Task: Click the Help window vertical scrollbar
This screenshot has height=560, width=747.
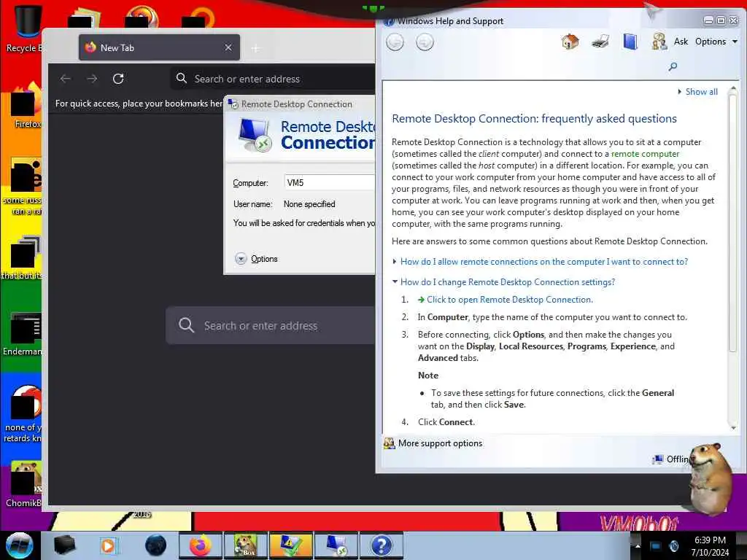Action: pyautogui.click(x=732, y=224)
